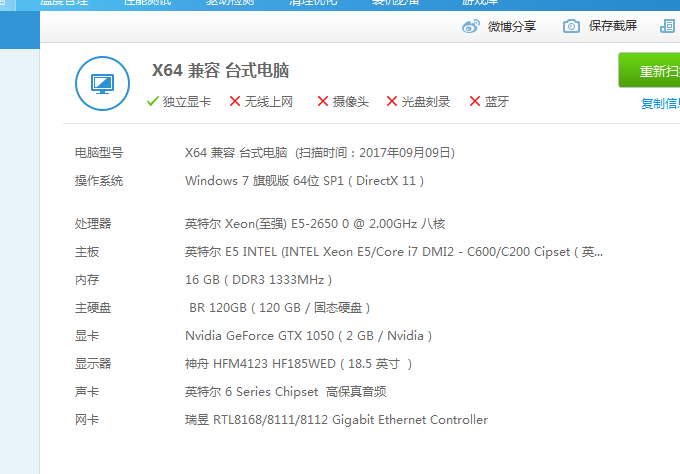
Task: Click the BR 120GB 固态硬盘 value
Action: (279, 308)
